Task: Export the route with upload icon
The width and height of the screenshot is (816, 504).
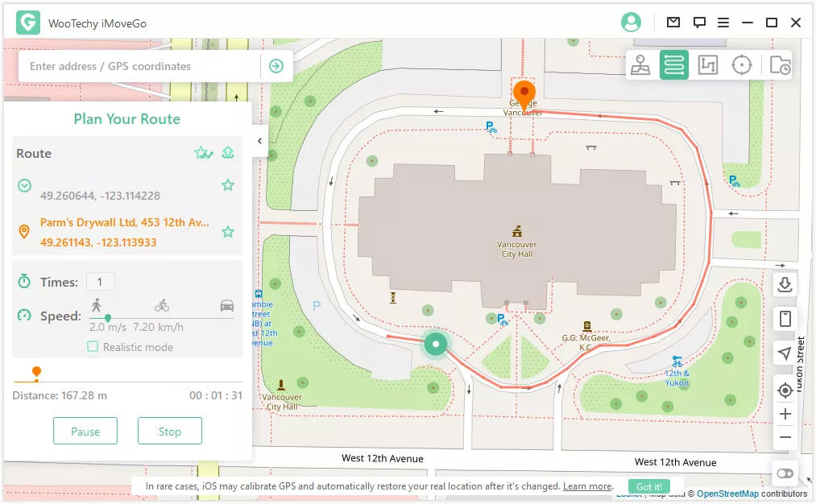Action: click(x=228, y=152)
